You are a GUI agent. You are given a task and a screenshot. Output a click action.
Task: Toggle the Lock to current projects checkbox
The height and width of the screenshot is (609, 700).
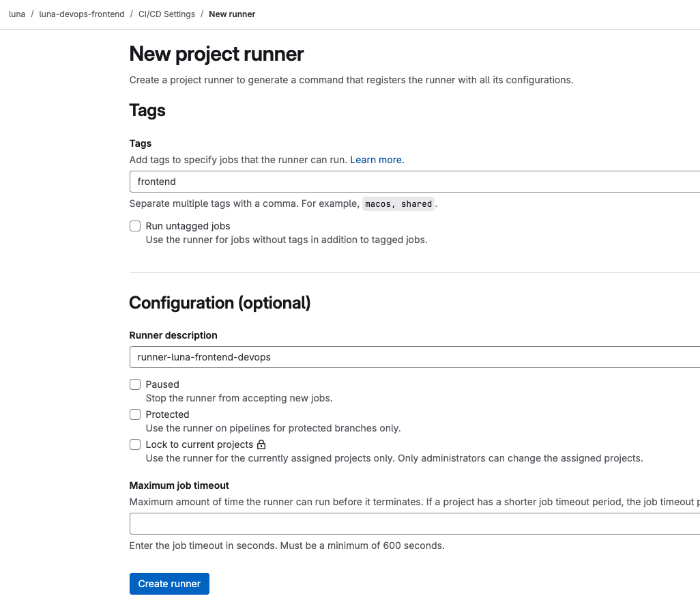click(x=135, y=444)
